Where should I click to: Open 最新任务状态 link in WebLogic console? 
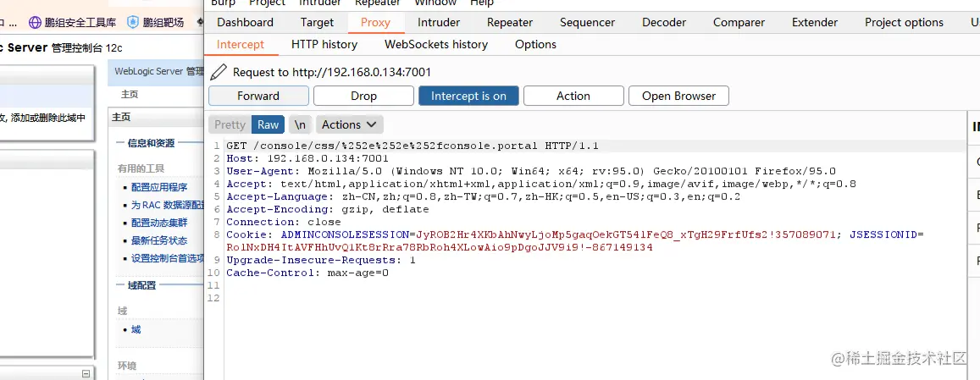point(159,240)
